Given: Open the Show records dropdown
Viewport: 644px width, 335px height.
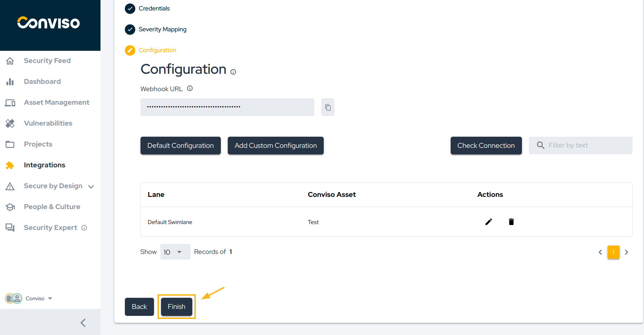Looking at the screenshot, I should pos(175,252).
